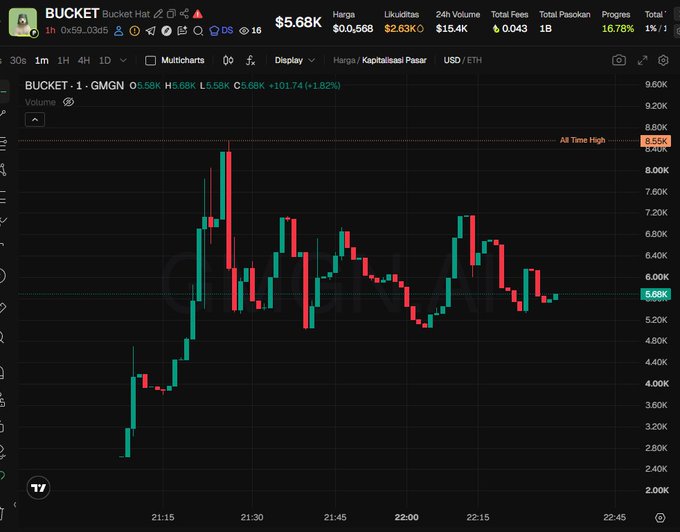This screenshot has height=532, width=680.
Task: Click the Total Fees 0.043 value
Action: (x=510, y=29)
